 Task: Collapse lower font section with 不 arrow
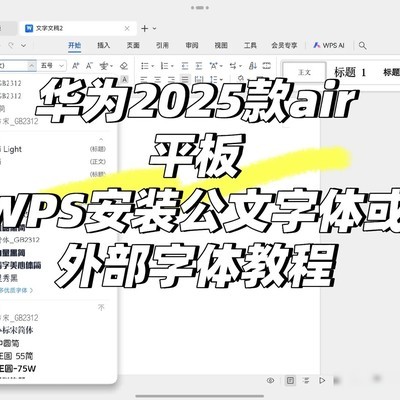coord(101,307)
